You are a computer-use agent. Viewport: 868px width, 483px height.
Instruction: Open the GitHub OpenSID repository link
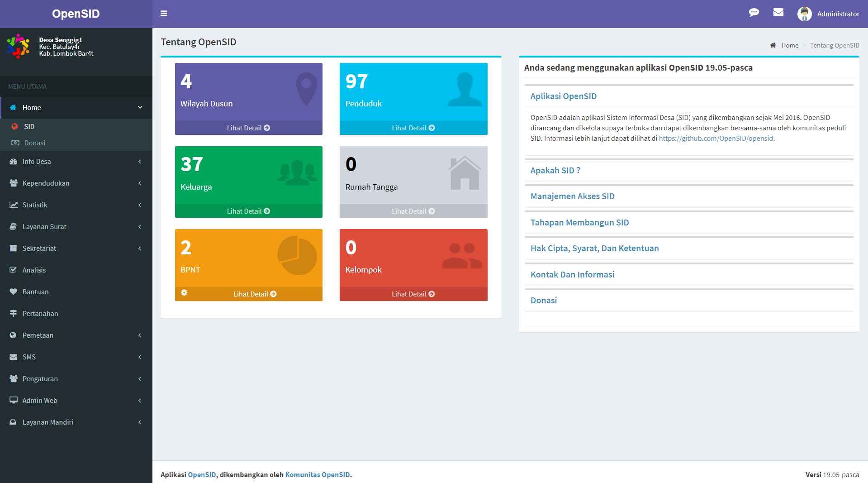pos(716,139)
